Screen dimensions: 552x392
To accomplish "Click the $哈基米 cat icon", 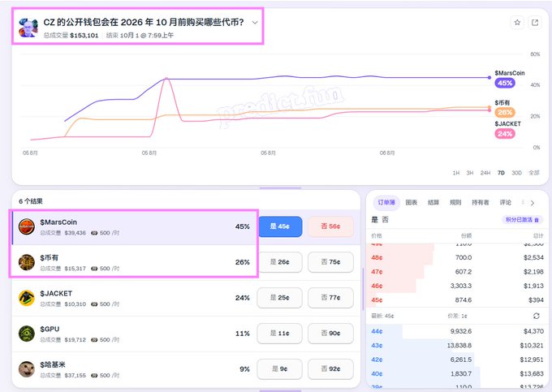I will (27, 369).
